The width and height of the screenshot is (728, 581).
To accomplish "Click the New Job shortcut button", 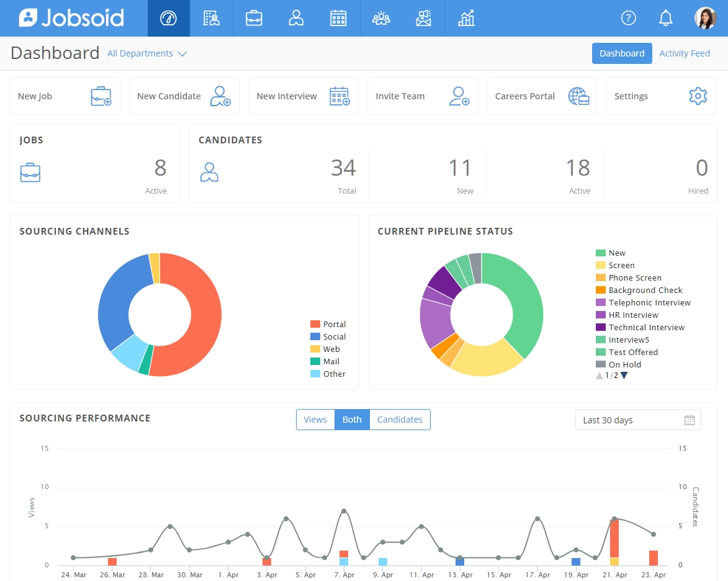I will (65, 96).
